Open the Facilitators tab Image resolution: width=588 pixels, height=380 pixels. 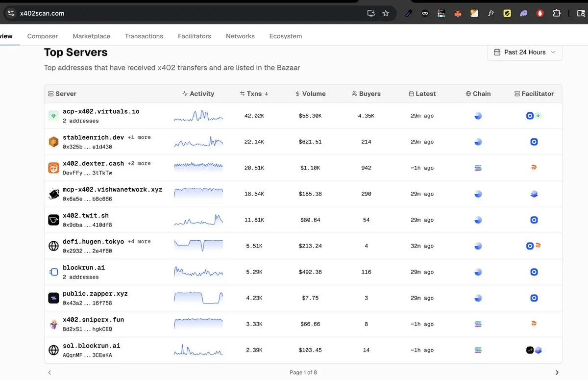click(x=195, y=36)
